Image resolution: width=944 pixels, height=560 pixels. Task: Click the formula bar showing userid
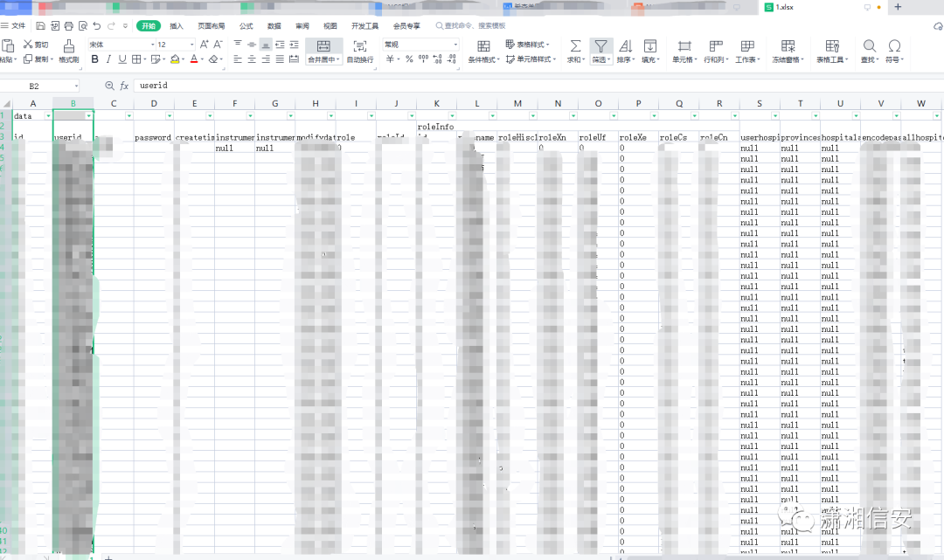point(537,86)
